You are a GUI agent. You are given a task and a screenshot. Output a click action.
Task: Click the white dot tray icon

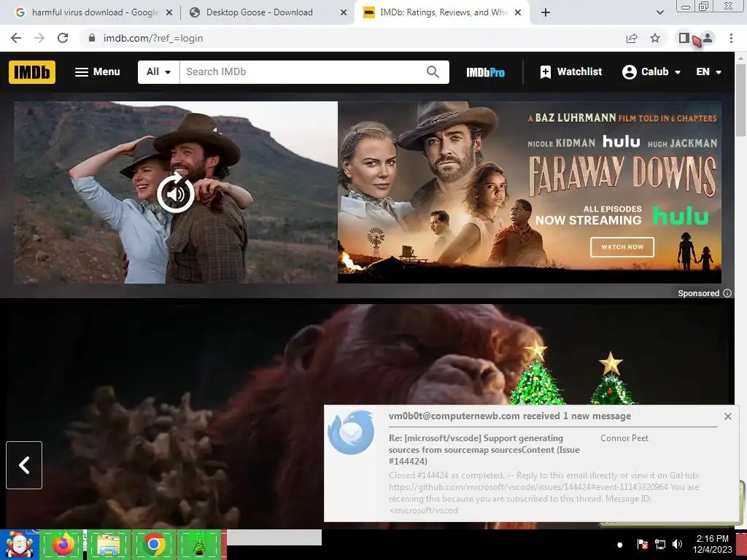click(x=619, y=545)
